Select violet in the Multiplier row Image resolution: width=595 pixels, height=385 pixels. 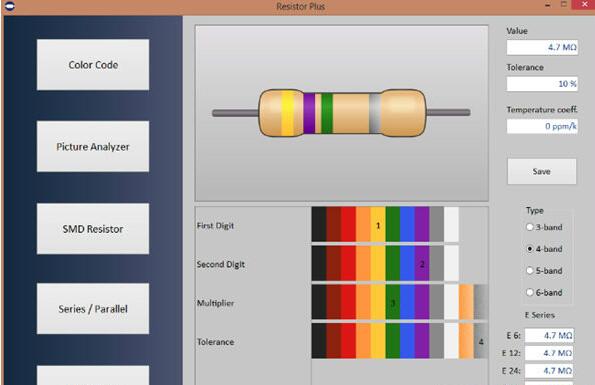point(422,302)
